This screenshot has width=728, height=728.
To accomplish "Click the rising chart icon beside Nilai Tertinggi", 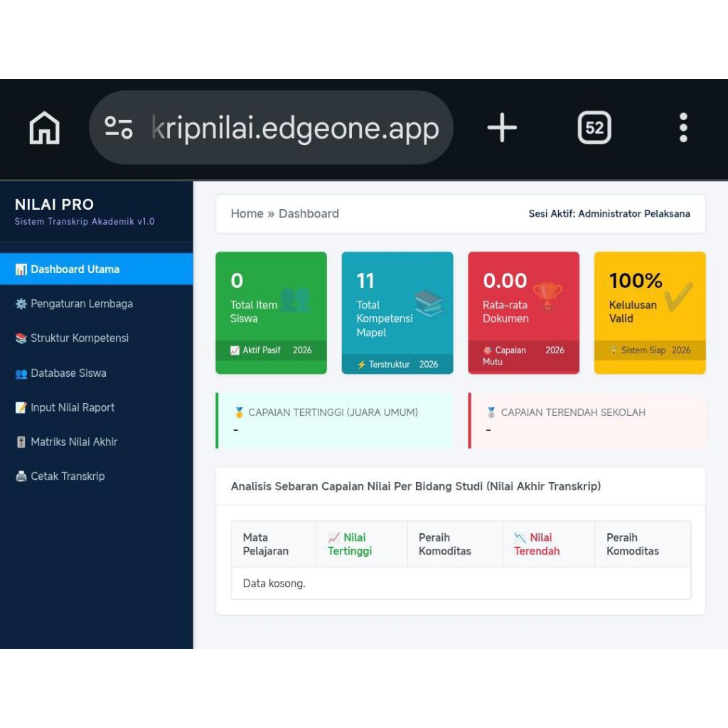I will click(334, 537).
